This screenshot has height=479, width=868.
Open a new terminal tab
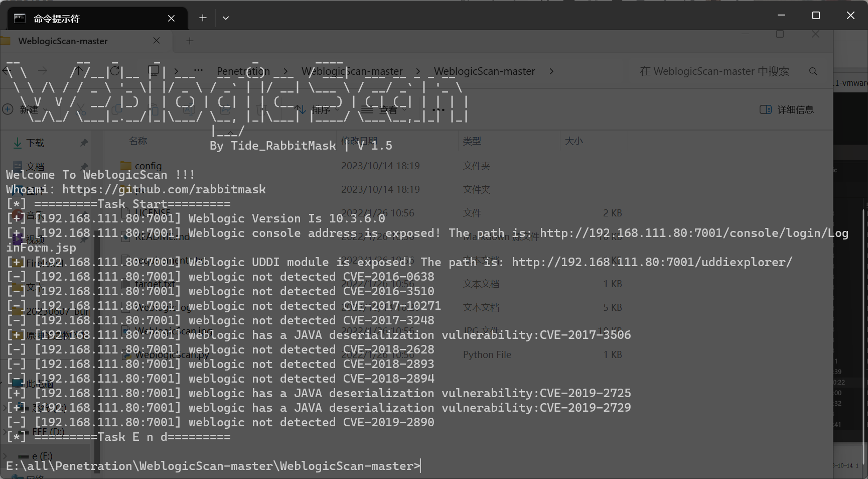[203, 18]
